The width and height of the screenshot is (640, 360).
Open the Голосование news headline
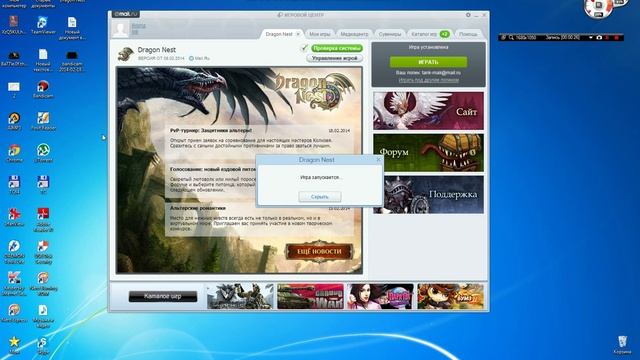click(213, 169)
